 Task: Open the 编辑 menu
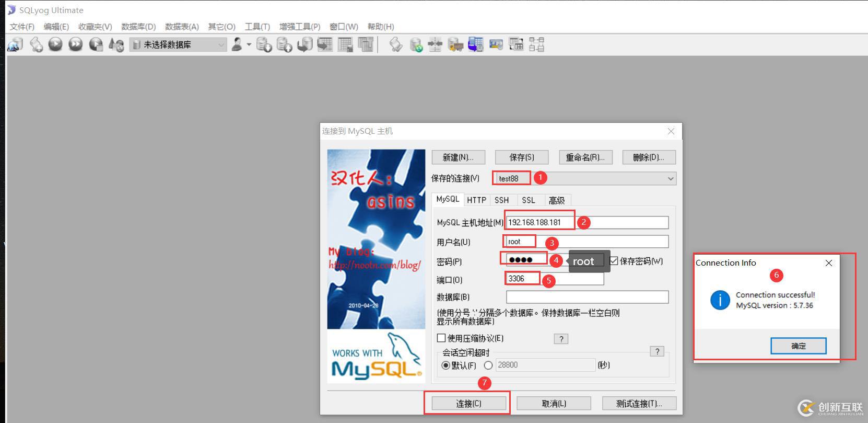tap(56, 27)
